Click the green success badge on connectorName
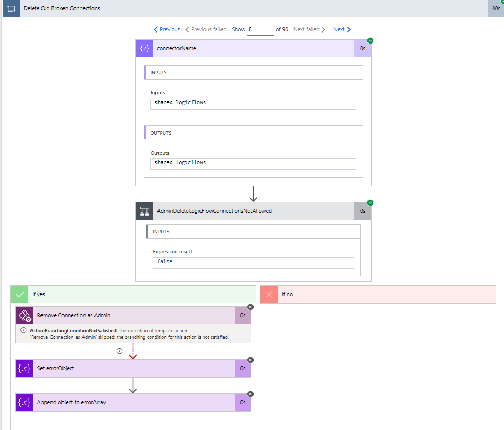Viewport: 504px width, 430px height. [371, 40]
